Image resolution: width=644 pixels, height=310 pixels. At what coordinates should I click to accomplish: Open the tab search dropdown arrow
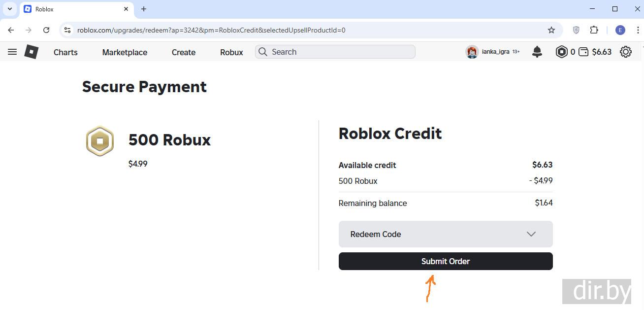(x=9, y=9)
